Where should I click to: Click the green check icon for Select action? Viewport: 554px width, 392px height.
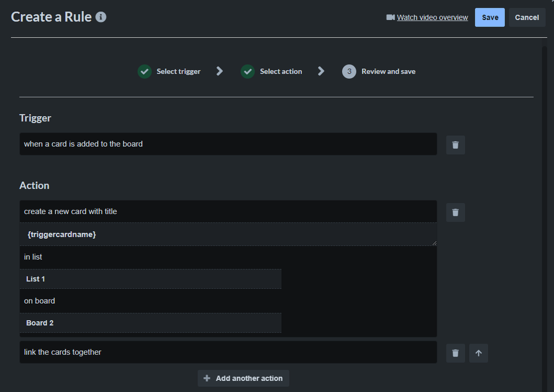(248, 72)
